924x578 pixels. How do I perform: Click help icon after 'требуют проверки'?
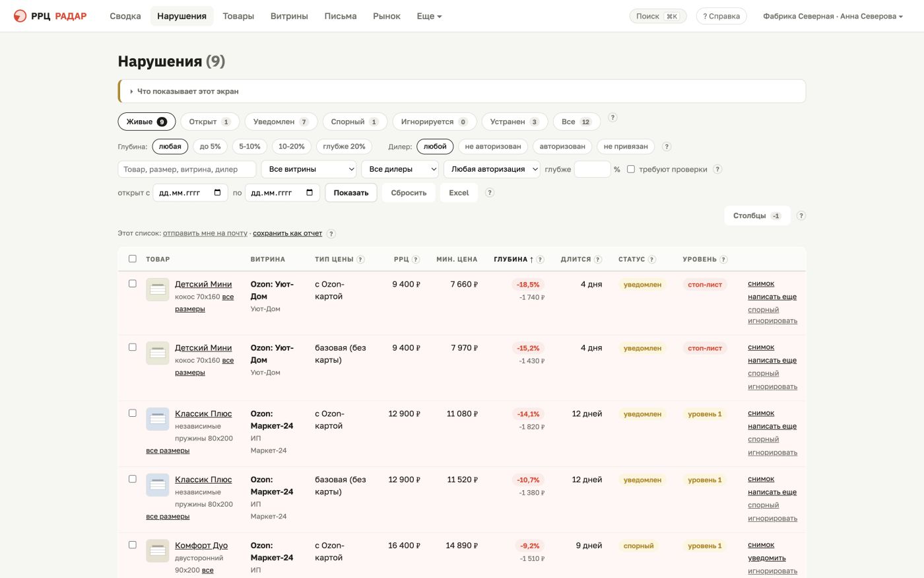click(717, 169)
